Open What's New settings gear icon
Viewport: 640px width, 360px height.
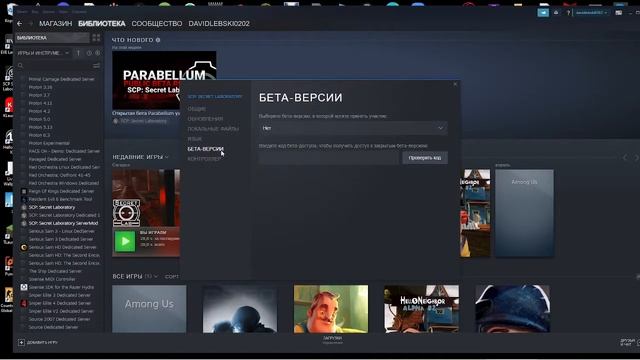pyautogui.click(x=158, y=40)
